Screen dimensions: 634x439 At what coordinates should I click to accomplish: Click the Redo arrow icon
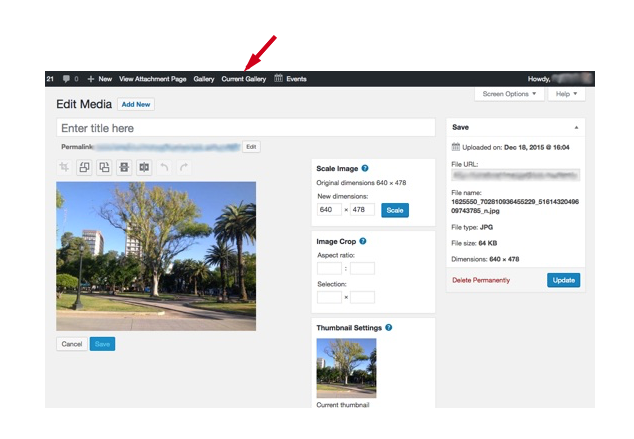[x=184, y=167]
